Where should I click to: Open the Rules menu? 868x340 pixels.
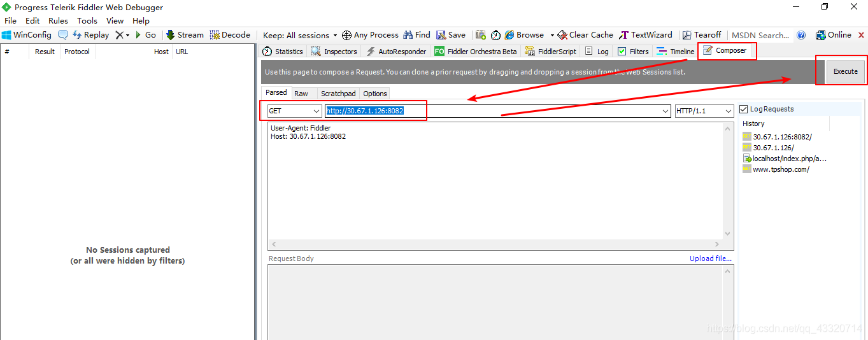pos(58,21)
